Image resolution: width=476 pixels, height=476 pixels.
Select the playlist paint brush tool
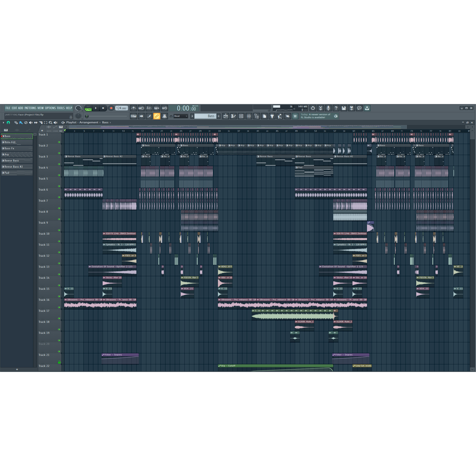point(21,123)
